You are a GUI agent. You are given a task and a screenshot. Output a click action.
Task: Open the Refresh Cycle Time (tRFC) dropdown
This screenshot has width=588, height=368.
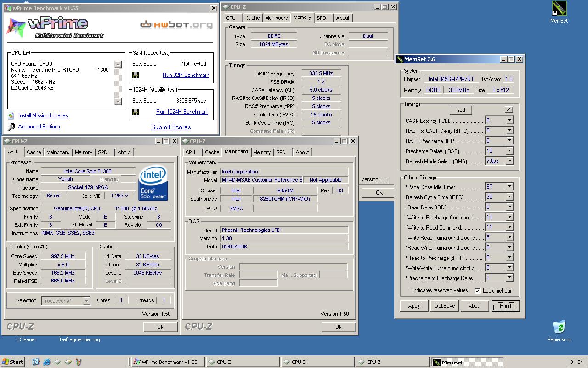(509, 197)
